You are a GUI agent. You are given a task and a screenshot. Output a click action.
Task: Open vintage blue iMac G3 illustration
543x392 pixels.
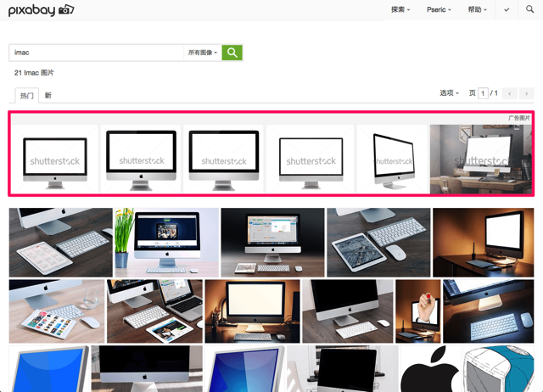(x=498, y=369)
